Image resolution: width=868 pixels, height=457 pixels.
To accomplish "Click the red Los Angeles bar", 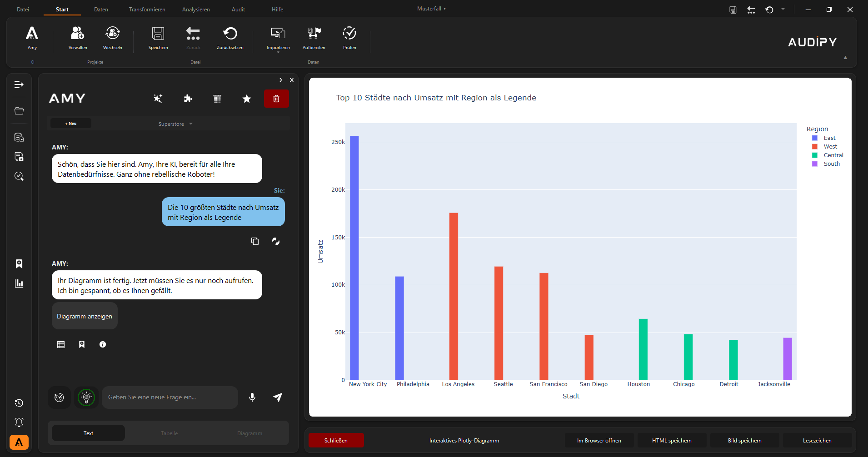I will 454,296.
